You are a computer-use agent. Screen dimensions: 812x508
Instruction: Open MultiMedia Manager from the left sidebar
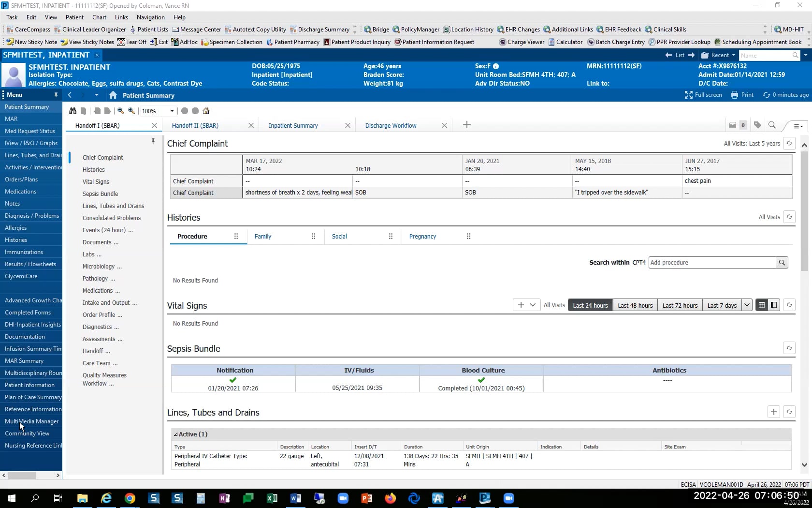(x=31, y=421)
